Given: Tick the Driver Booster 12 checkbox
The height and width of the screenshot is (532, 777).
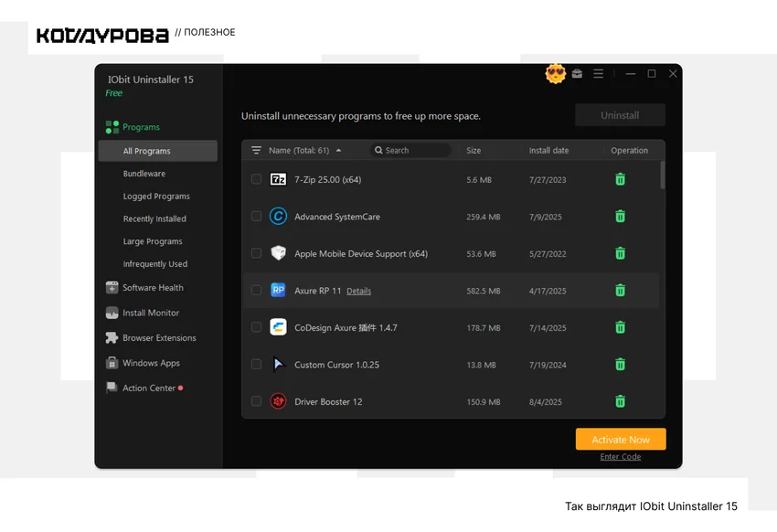Looking at the screenshot, I should 256,400.
